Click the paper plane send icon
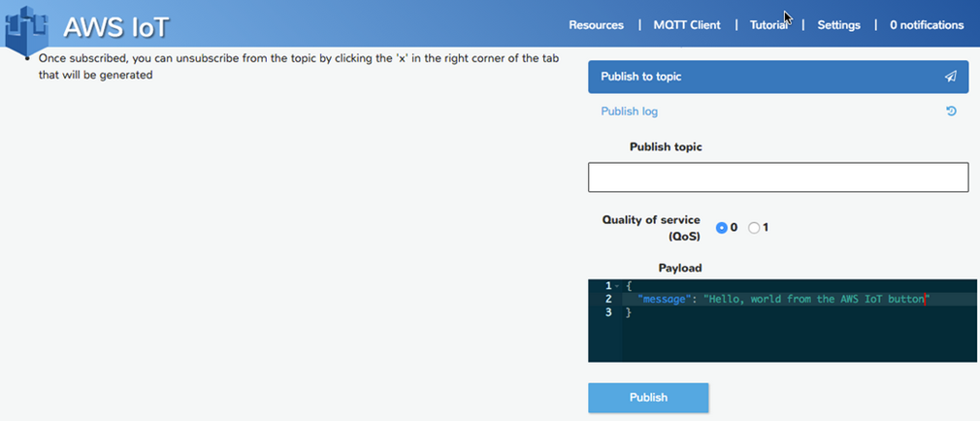 (950, 77)
